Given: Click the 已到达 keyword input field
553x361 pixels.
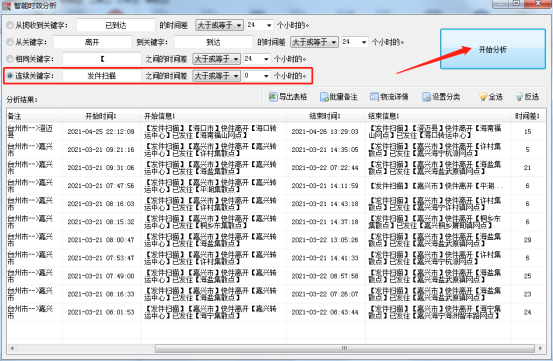Looking at the screenshot, I should tap(116, 25).
